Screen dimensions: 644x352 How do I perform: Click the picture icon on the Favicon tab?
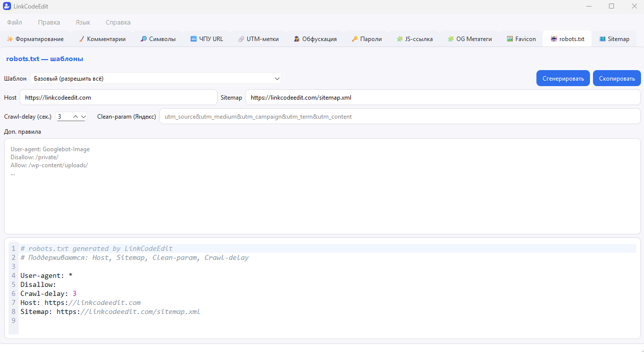pos(510,39)
